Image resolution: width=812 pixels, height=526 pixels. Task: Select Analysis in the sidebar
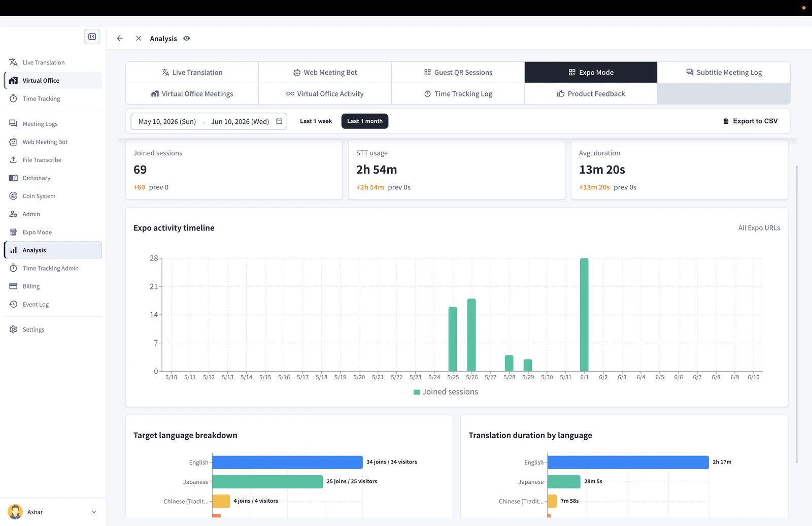tap(53, 250)
